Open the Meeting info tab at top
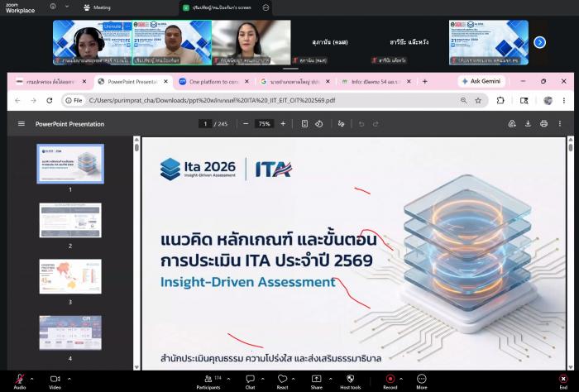This screenshot has width=579, height=392. (x=97, y=7)
